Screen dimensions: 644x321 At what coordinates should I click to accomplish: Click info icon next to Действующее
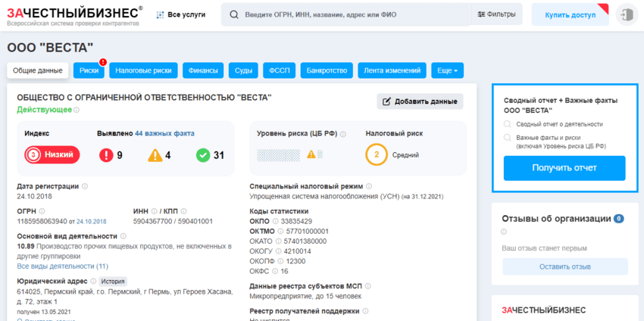(x=77, y=110)
